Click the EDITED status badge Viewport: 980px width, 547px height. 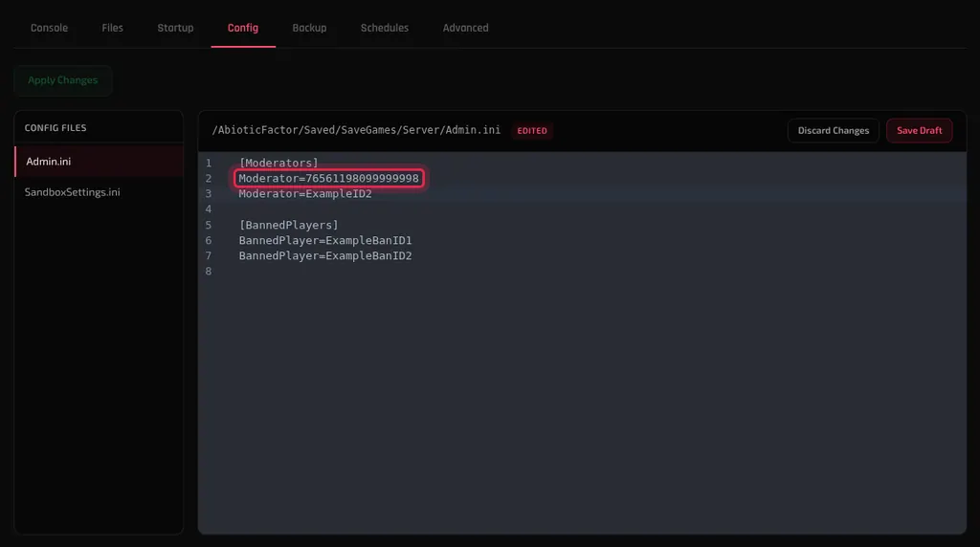[x=532, y=130]
